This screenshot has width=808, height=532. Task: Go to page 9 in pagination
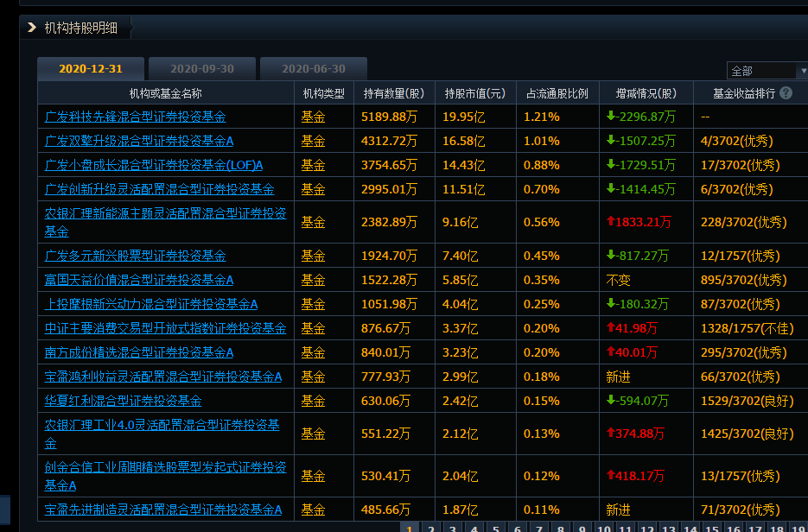(x=582, y=528)
